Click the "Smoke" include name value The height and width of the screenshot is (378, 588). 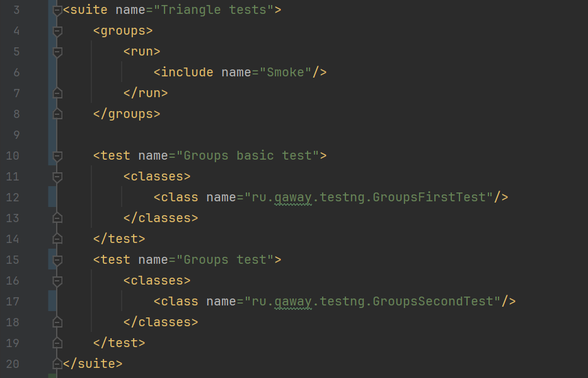pos(285,72)
